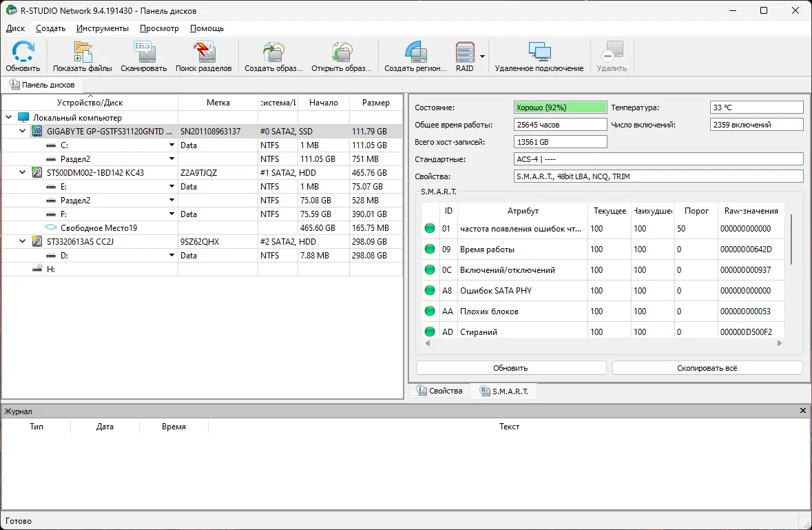Open the Просмотр menu

pyautogui.click(x=159, y=28)
